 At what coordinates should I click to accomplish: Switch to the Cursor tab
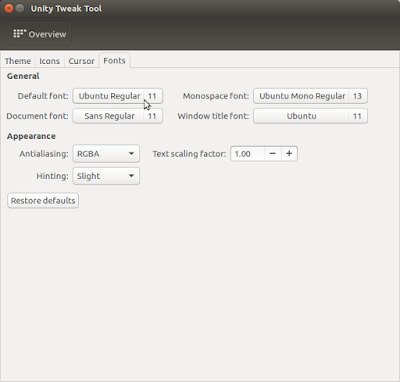81,61
